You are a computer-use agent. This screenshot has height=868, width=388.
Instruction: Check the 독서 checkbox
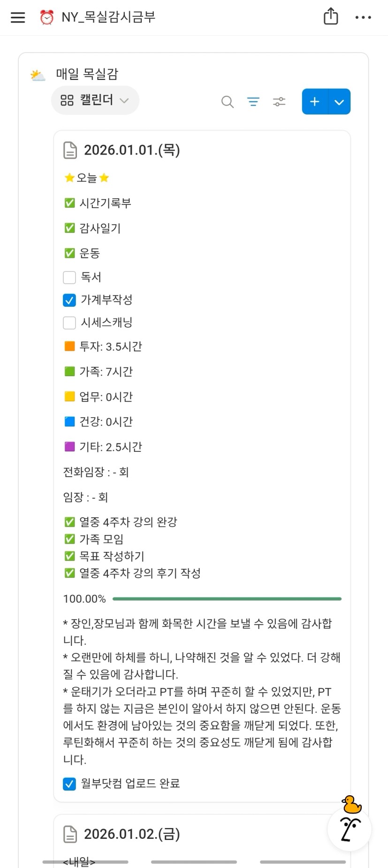(x=69, y=278)
